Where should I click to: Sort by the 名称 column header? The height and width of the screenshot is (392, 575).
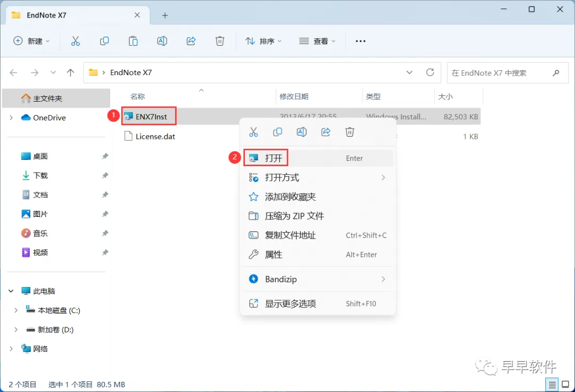137,96
